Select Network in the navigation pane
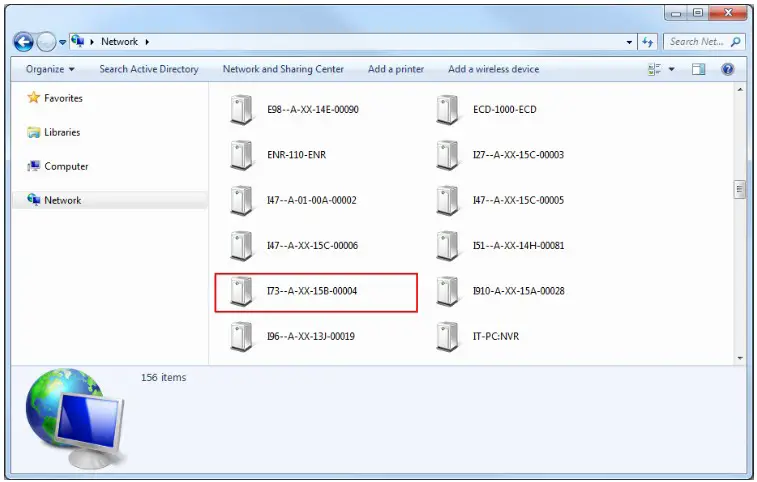Image resolution: width=757 pixels, height=482 pixels. point(62,200)
